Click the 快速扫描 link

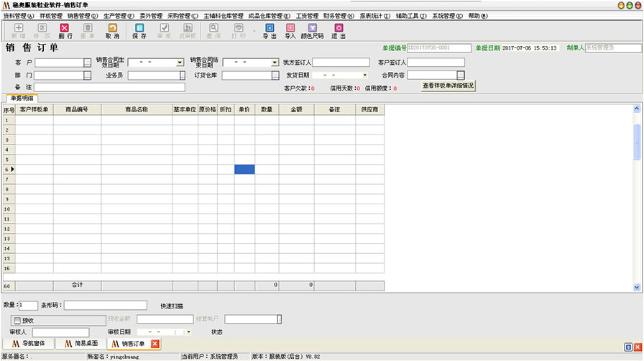[x=172, y=306]
